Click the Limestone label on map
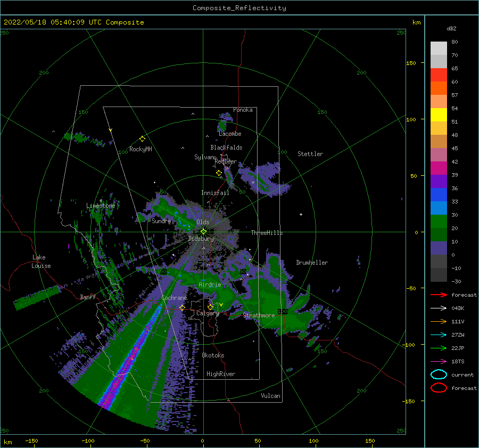The width and height of the screenshot is (479, 448). click(101, 206)
